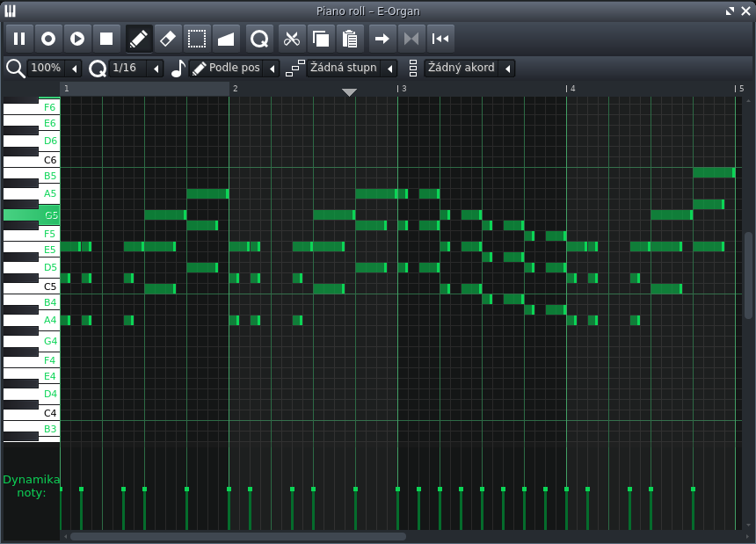Cut notes with the scissors icon
756x544 pixels.
click(x=292, y=39)
